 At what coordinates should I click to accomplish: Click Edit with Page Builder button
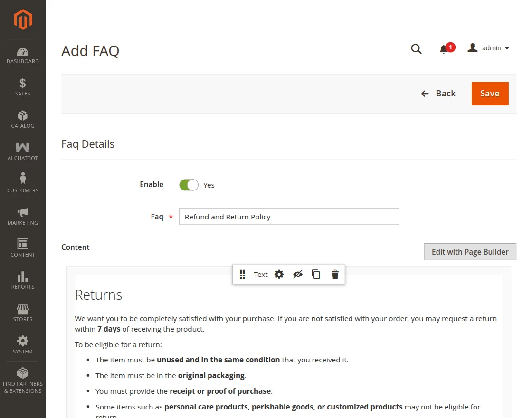(x=470, y=252)
